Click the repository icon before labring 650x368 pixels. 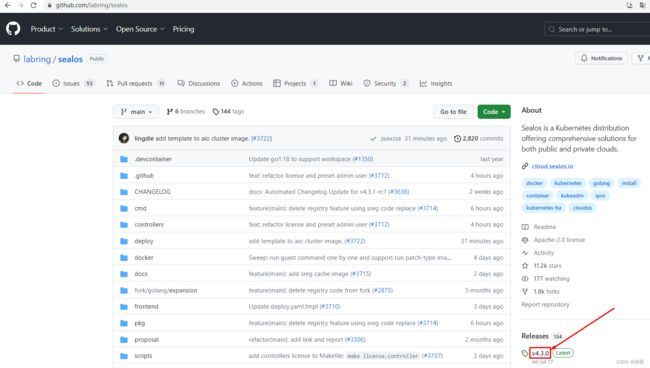16,59
